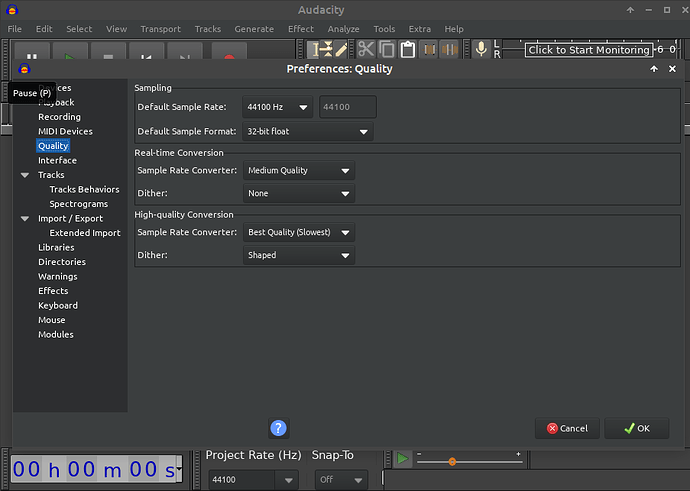The image size is (690, 491).
Task: Open the Help menu
Action: click(454, 29)
